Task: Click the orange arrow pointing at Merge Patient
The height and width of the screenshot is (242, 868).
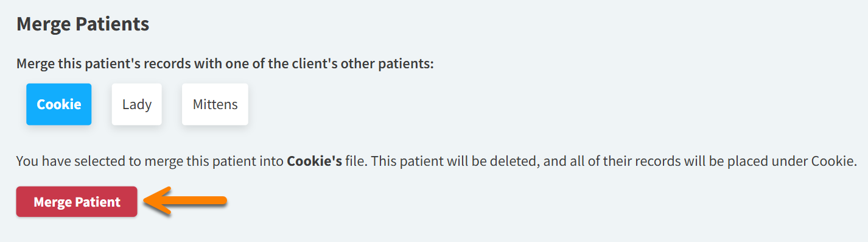Action: [x=186, y=201]
